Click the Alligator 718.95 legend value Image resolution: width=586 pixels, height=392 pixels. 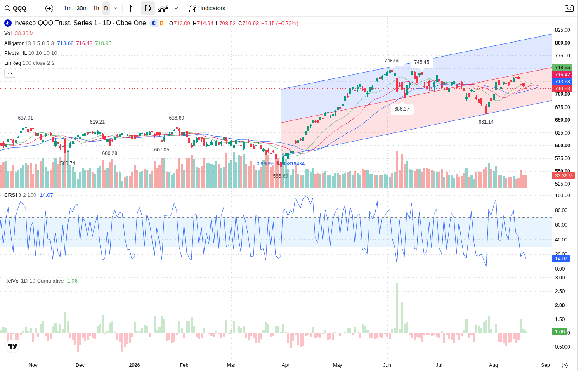click(x=103, y=43)
